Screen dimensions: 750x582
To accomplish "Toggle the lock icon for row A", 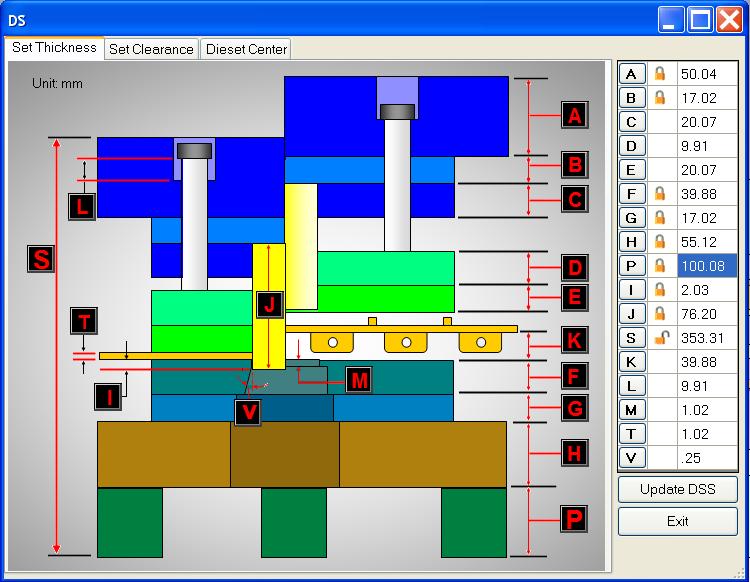I will (x=660, y=74).
